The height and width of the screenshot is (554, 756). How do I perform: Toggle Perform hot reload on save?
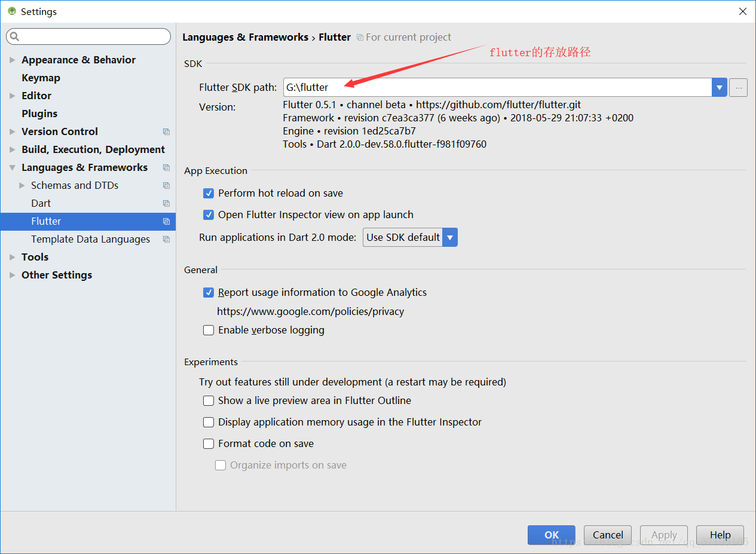tap(209, 193)
